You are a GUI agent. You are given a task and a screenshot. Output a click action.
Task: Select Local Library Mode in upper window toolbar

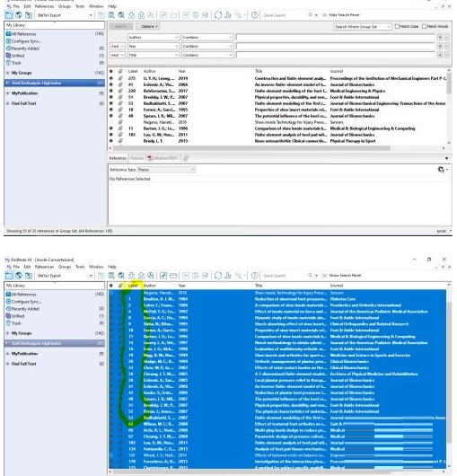9,15
